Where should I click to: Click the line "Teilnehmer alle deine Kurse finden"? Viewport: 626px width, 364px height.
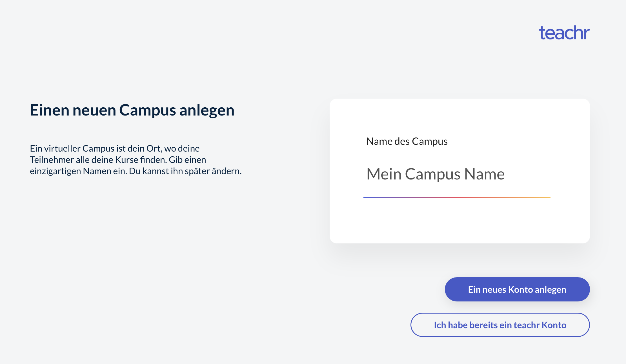coord(118,160)
